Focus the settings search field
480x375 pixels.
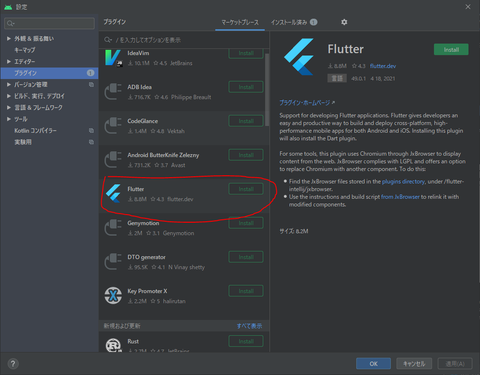[49, 23]
